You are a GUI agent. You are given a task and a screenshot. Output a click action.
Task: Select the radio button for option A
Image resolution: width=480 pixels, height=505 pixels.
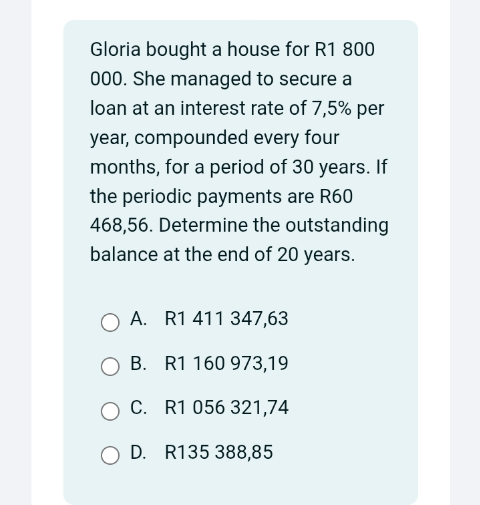[110, 322]
